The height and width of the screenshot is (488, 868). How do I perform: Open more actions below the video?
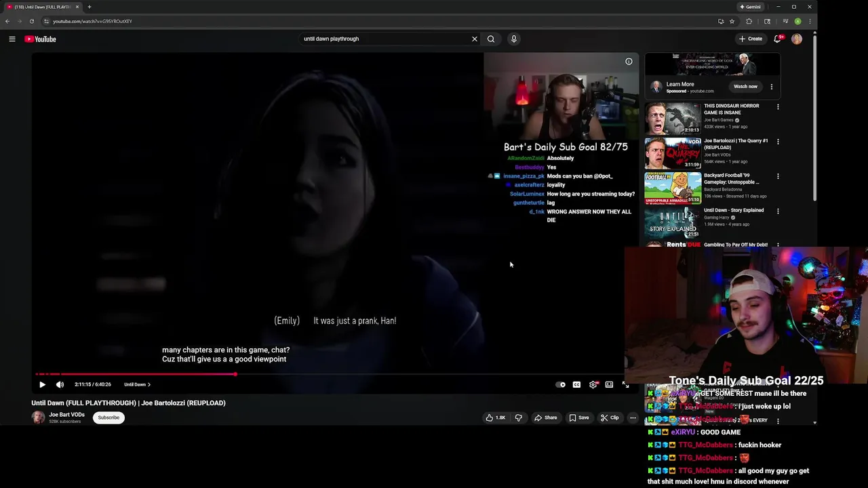(x=633, y=418)
